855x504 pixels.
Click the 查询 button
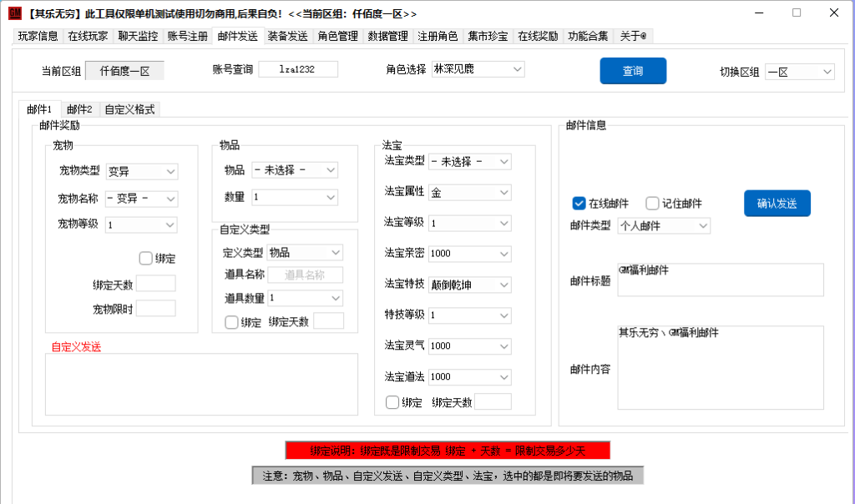coord(632,71)
